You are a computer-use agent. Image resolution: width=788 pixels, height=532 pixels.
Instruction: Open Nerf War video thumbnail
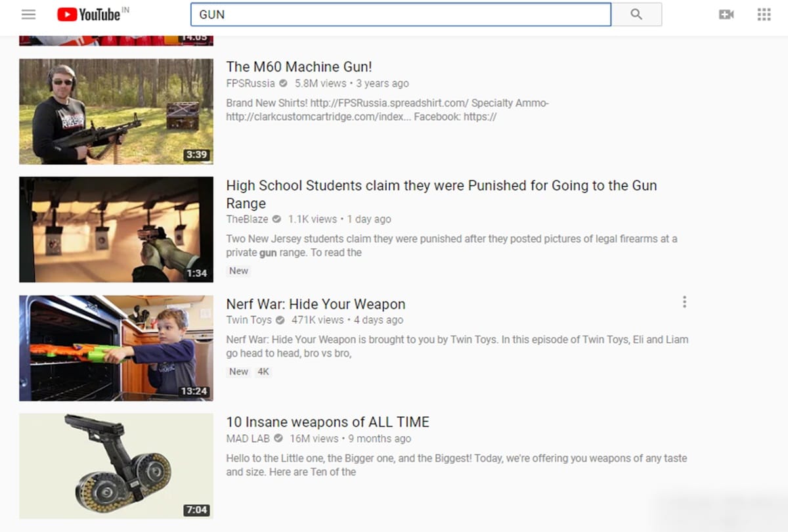click(116, 348)
